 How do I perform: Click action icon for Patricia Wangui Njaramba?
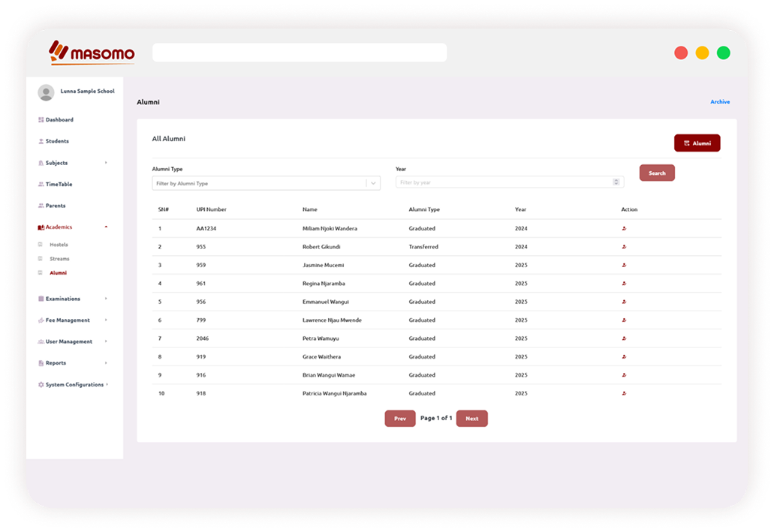(624, 394)
